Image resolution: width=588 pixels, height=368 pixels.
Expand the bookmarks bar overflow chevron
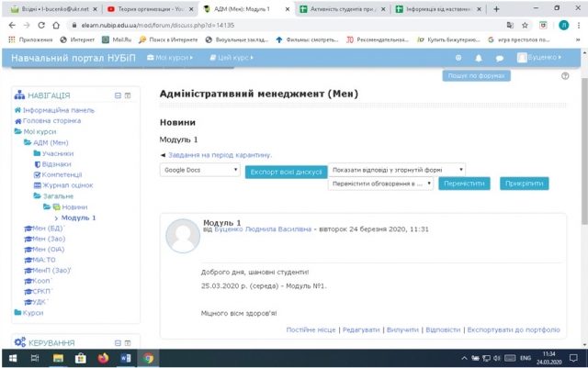point(578,39)
